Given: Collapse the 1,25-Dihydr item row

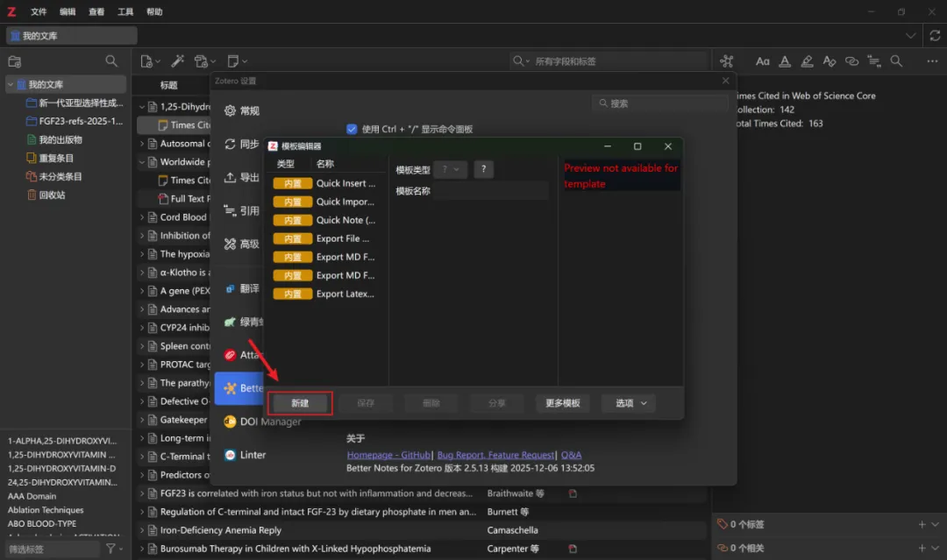Looking at the screenshot, I should tap(142, 107).
